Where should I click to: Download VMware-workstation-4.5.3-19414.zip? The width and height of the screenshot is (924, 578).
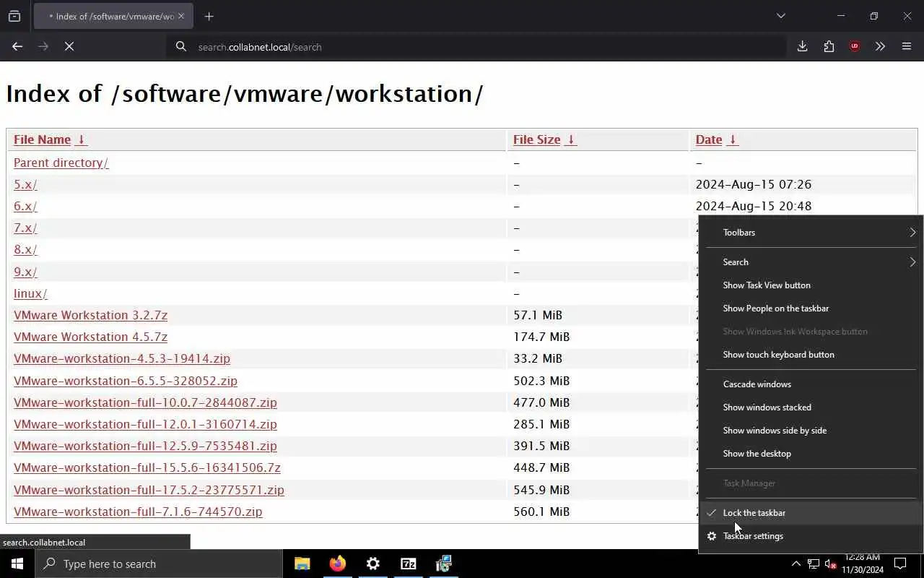[x=122, y=358]
